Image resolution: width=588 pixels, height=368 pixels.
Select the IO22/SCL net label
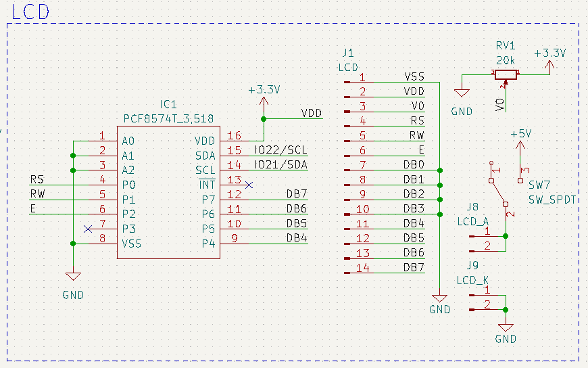[280, 149]
